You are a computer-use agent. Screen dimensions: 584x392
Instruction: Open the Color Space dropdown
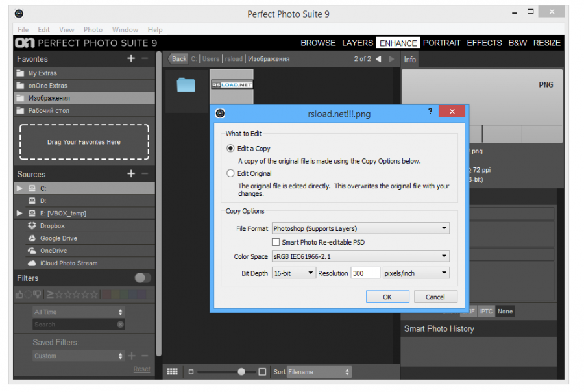click(361, 256)
